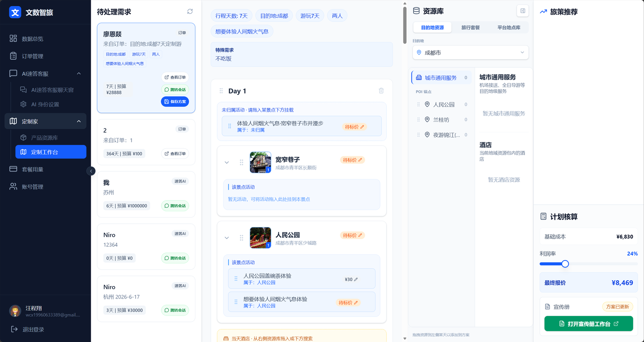644x342 pixels.
Task: Grab the drag handle beside Day 1
Action: coord(221,91)
